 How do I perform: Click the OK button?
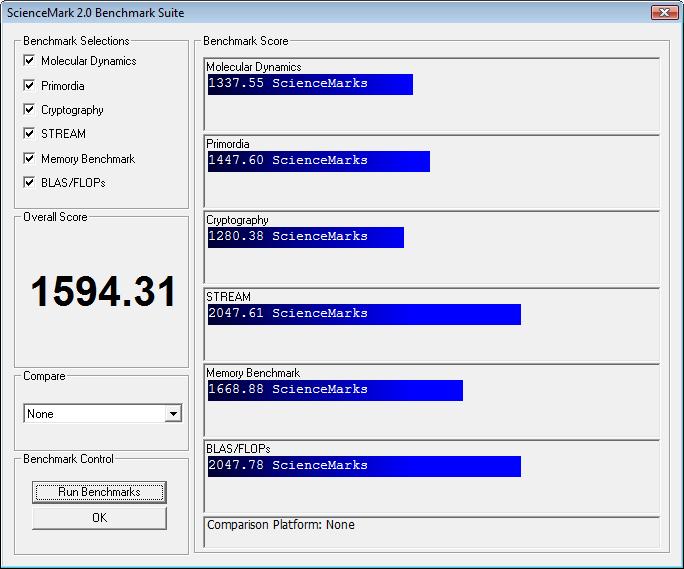pos(99,518)
